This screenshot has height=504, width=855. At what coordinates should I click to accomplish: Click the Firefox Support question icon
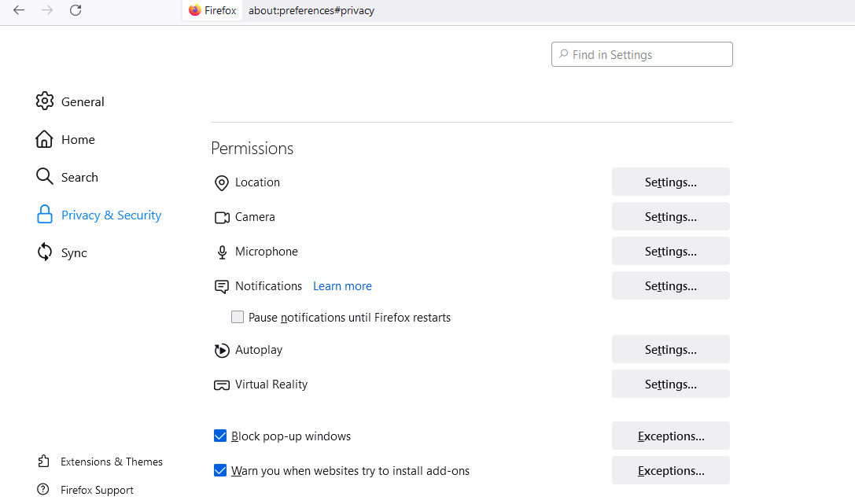pyautogui.click(x=42, y=490)
